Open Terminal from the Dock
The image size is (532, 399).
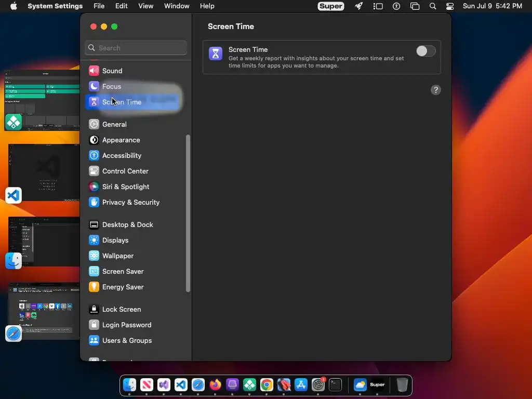[335, 385]
